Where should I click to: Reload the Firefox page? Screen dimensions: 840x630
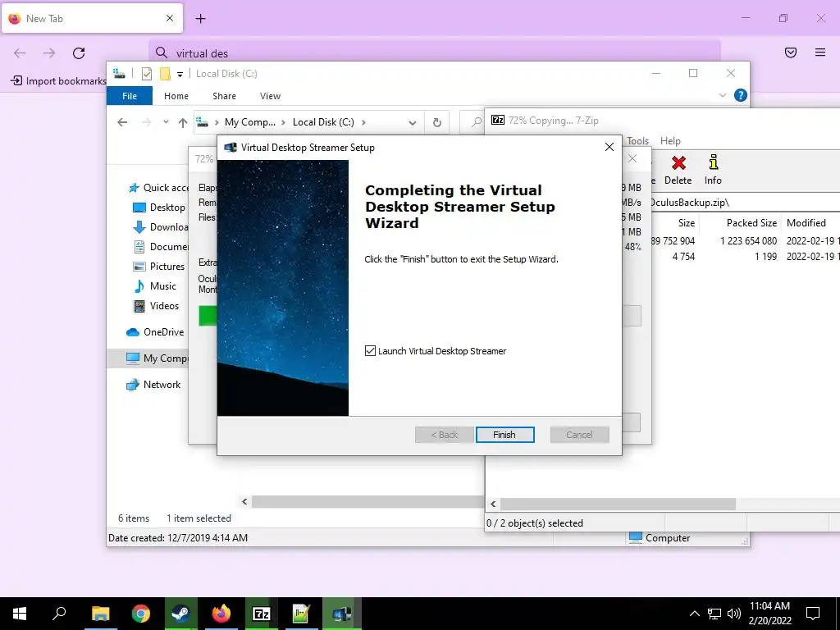[x=79, y=53]
